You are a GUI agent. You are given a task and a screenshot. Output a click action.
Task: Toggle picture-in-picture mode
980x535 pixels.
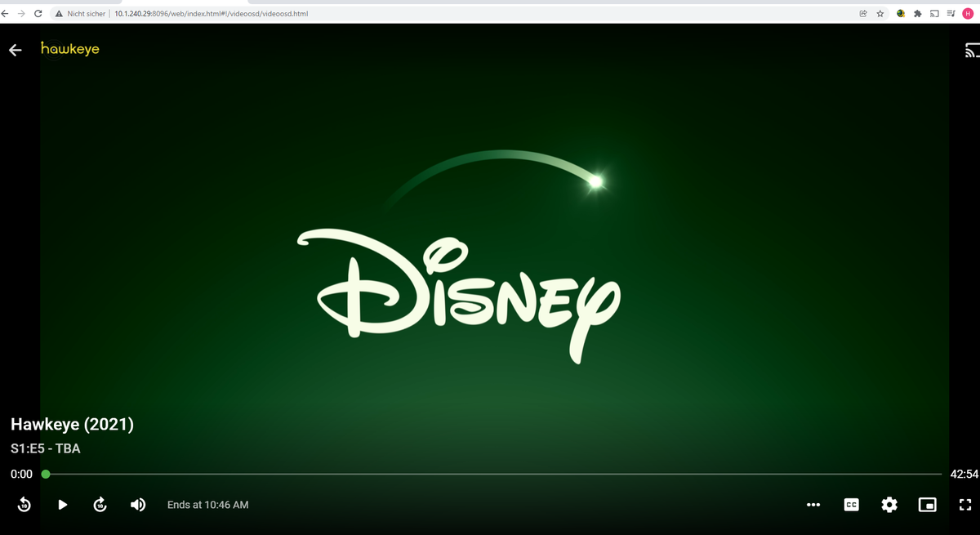(927, 505)
